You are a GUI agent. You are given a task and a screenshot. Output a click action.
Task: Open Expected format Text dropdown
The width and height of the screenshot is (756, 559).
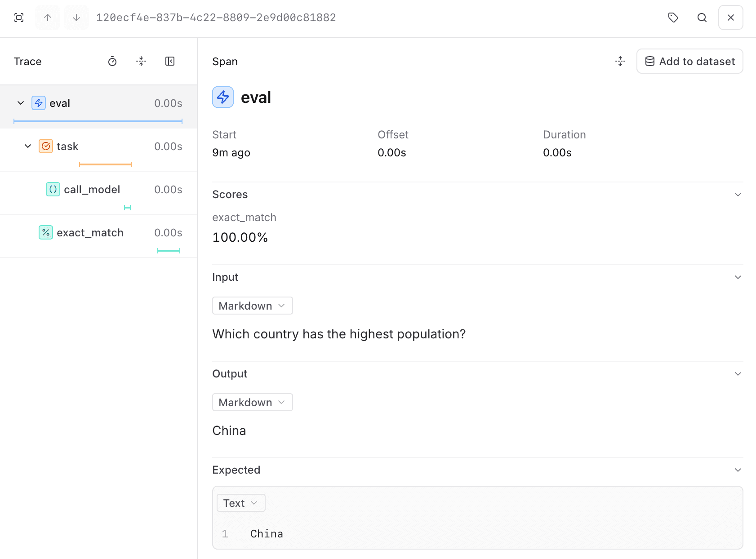coord(241,503)
